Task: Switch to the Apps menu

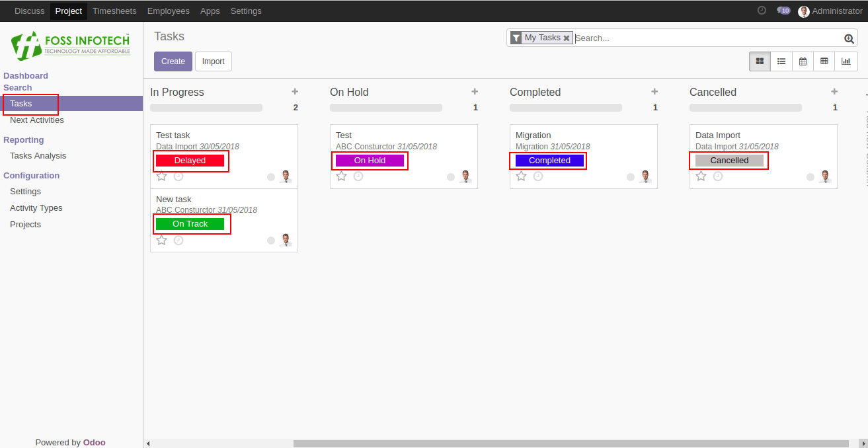Action: [x=210, y=11]
